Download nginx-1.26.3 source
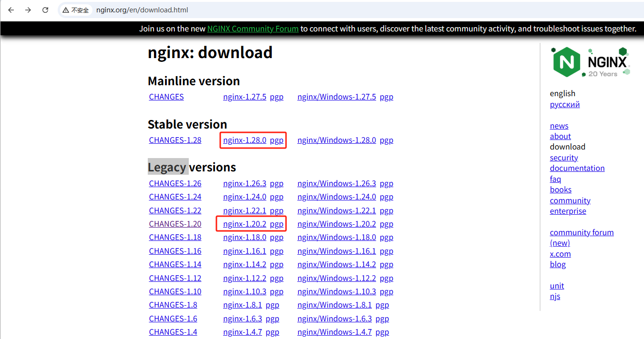The width and height of the screenshot is (644, 339). pos(245,183)
